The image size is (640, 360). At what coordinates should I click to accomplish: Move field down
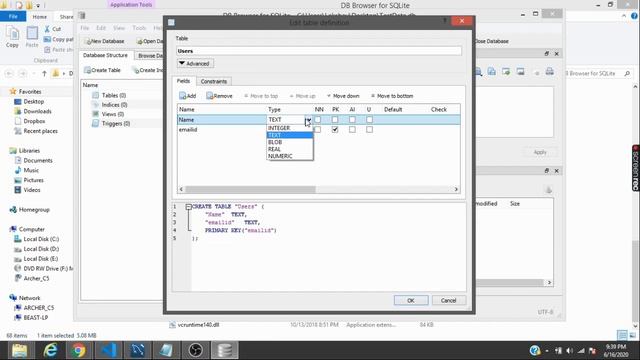click(343, 96)
